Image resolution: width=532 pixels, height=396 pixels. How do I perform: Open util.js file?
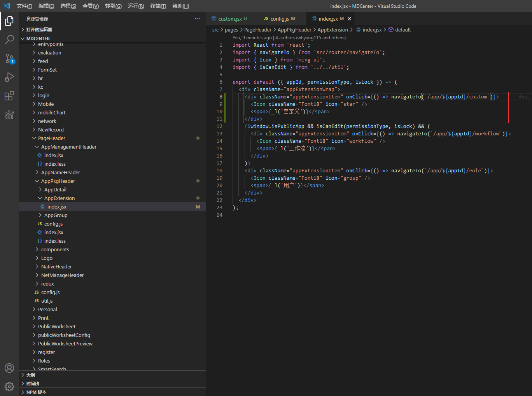point(112,301)
